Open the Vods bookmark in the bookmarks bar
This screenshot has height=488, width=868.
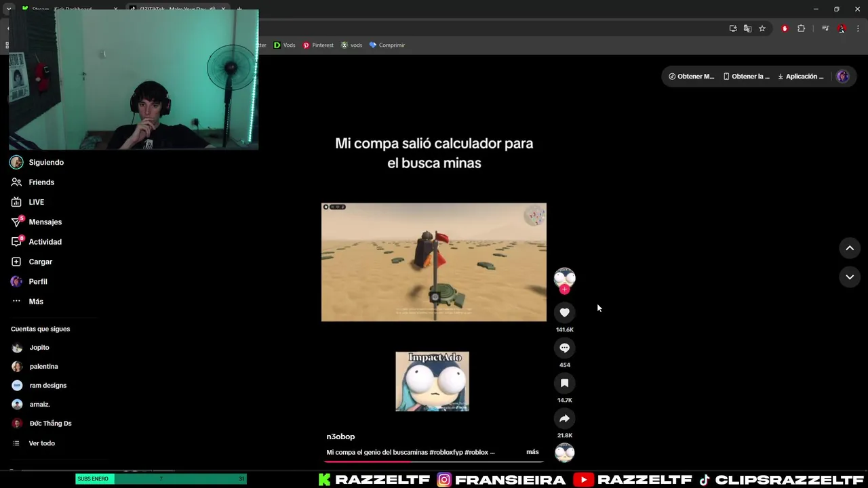click(284, 45)
